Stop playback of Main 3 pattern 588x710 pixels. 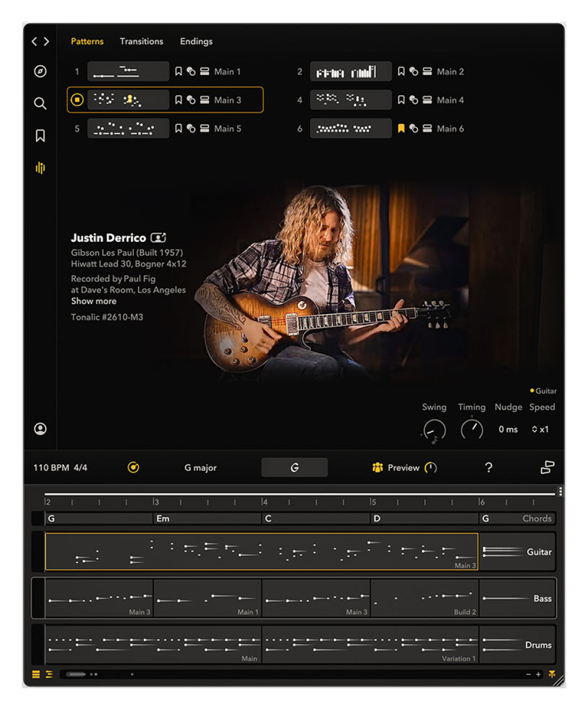tap(77, 100)
